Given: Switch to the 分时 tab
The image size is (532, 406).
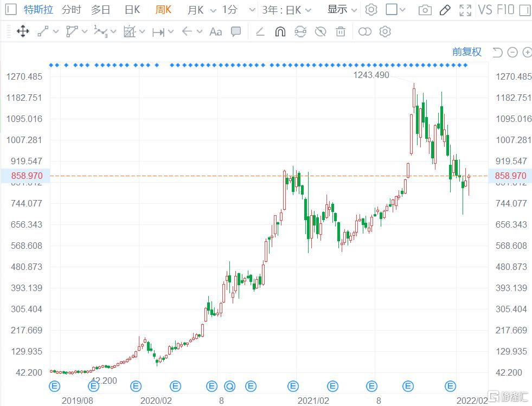Looking at the screenshot, I should [71, 10].
